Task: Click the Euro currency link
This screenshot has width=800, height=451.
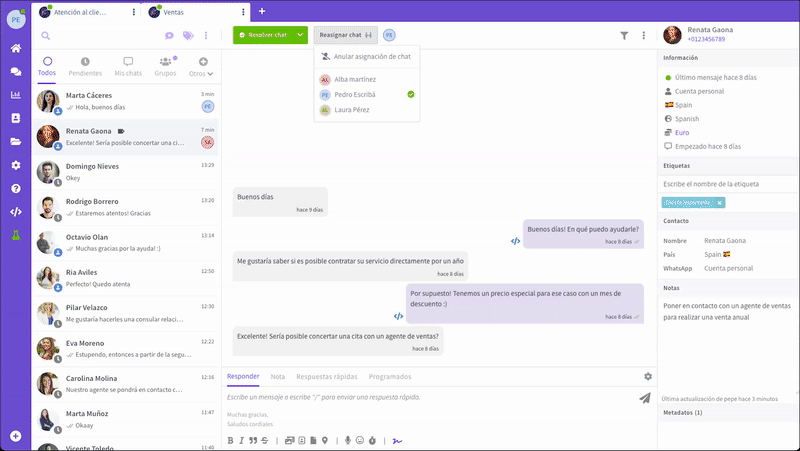Action: 684,132
